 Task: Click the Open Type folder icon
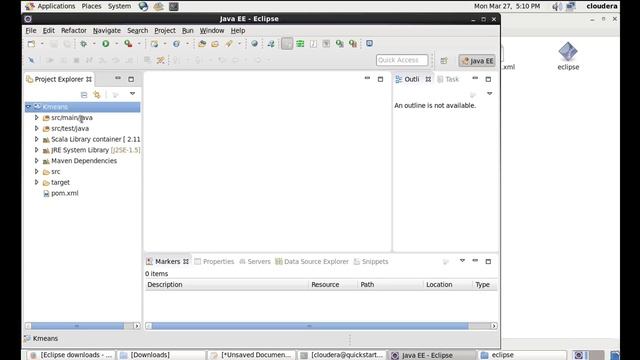(202, 44)
